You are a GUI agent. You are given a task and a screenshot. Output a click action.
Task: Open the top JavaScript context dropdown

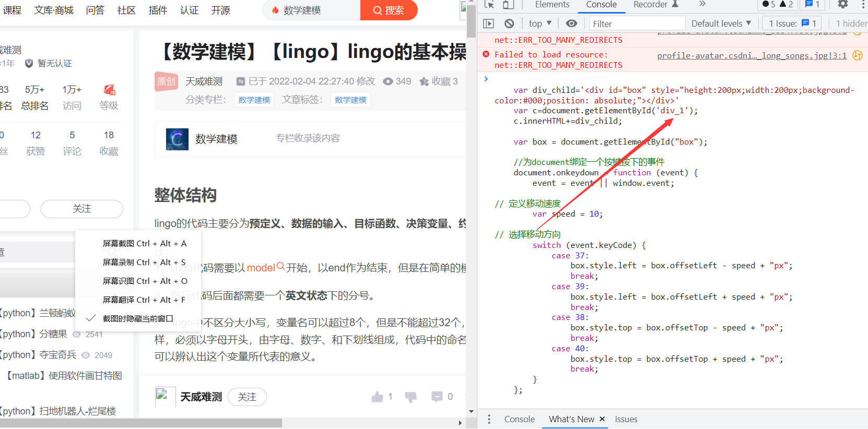coord(540,23)
